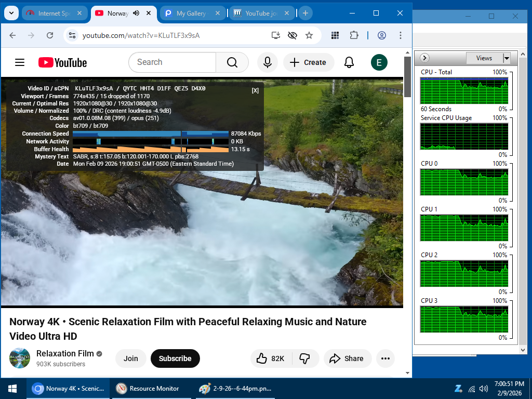
Task: Focus the YouTube Search box
Action: (172, 62)
